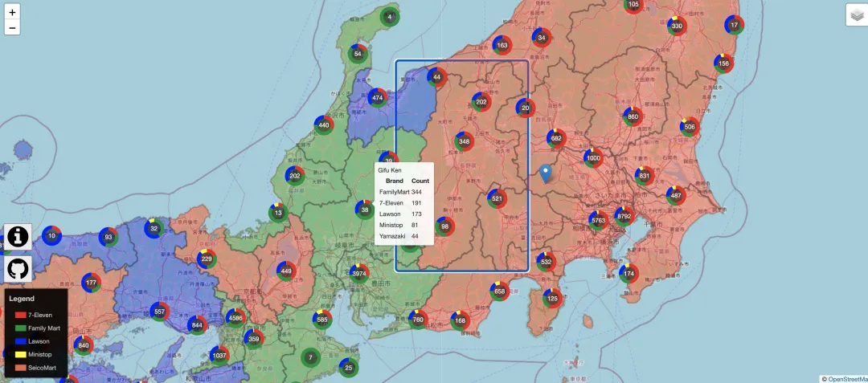
Task: Click the zoom in plus button
Action: [x=12, y=13]
